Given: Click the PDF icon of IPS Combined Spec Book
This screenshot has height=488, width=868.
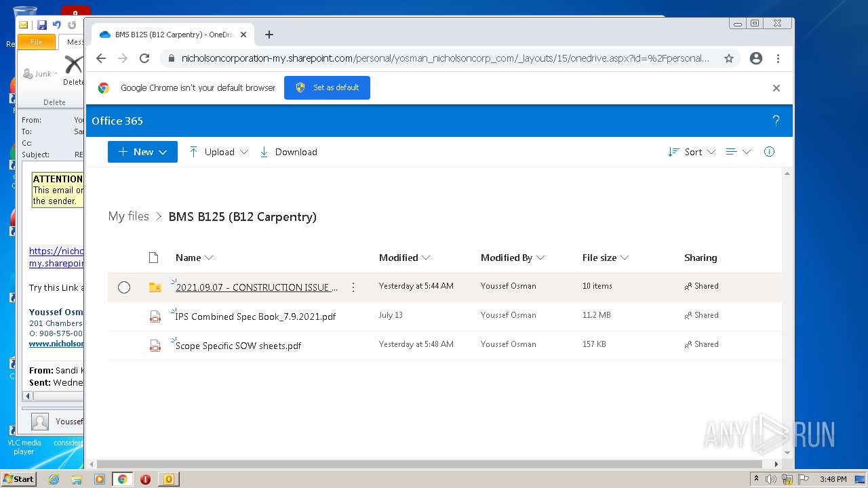Looking at the screenshot, I should pos(155,317).
